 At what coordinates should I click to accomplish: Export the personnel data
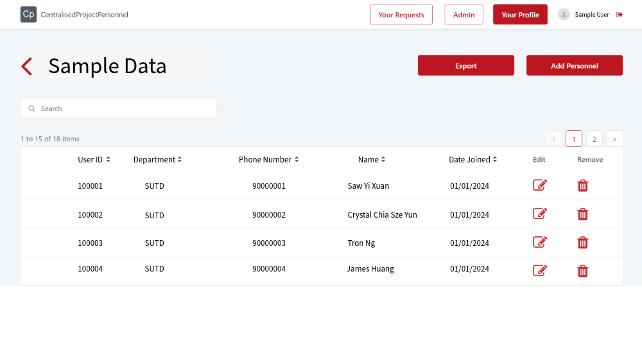point(465,65)
